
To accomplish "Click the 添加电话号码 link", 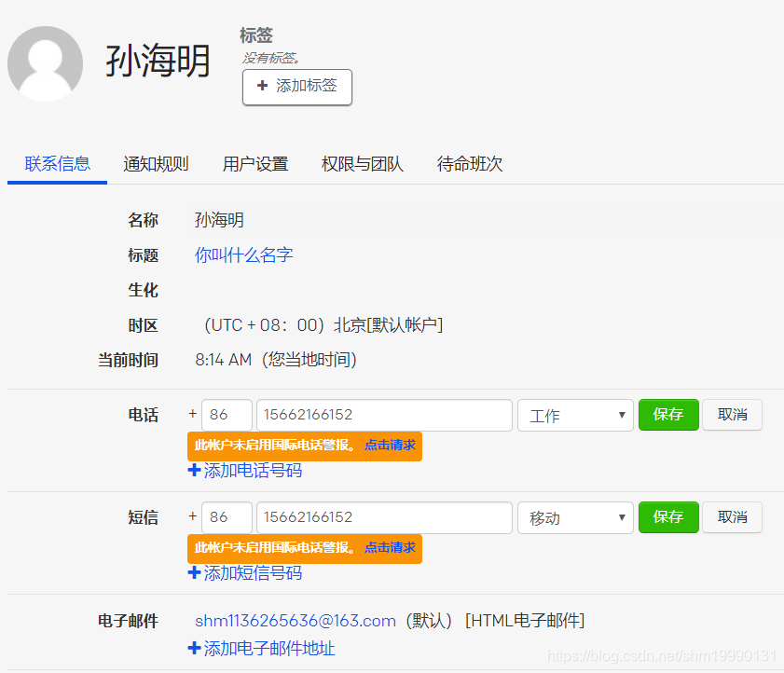I will [x=253, y=471].
